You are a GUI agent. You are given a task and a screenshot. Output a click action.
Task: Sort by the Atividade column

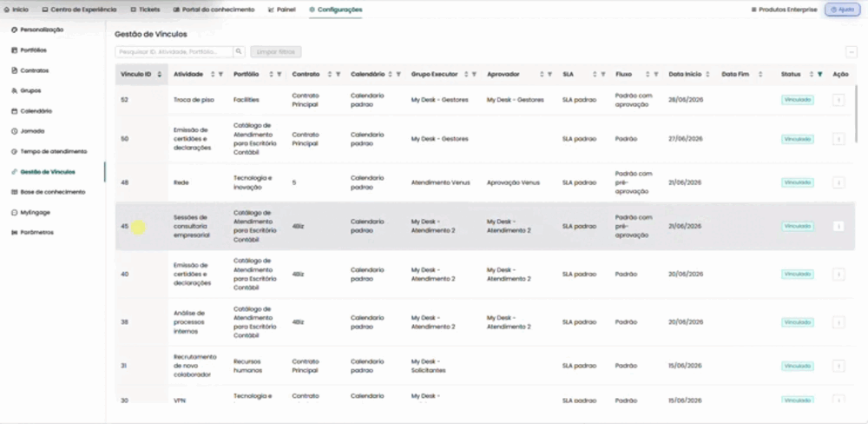coord(213,74)
